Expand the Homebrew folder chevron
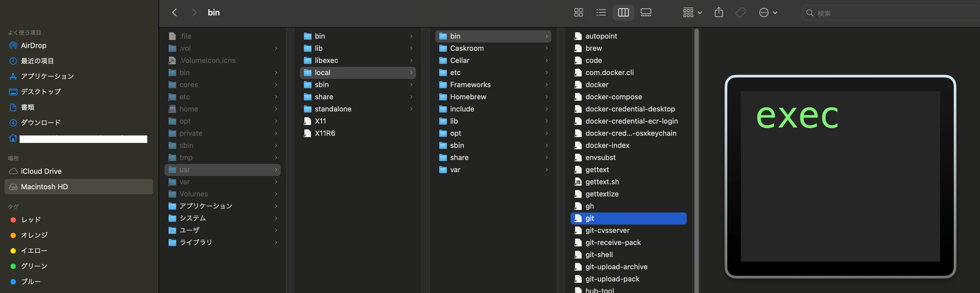Screen dimensions: 980x293 click(x=547, y=97)
